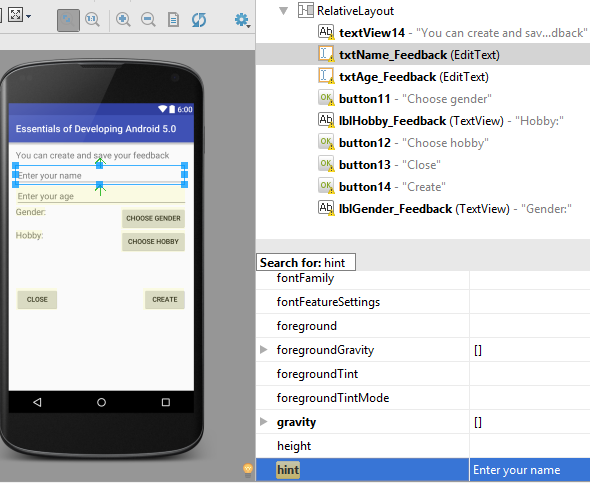The height and width of the screenshot is (484, 590).
Task: Edit the hint value Enter your name
Action: pos(530,470)
